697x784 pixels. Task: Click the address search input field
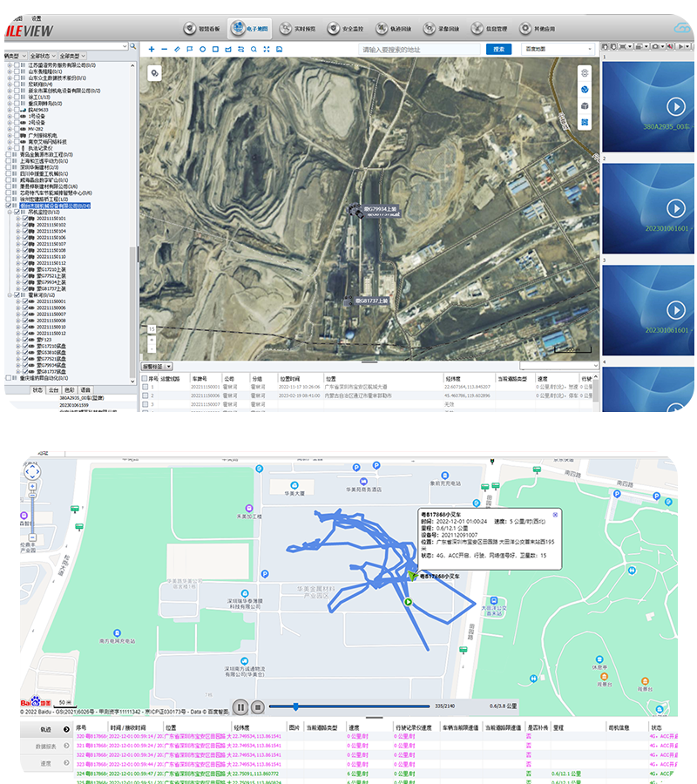[418, 50]
